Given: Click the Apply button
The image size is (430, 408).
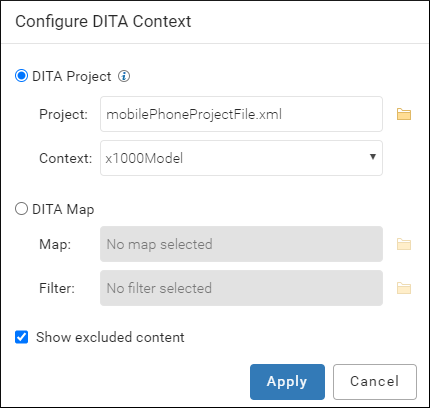Looking at the screenshot, I should pyautogui.click(x=287, y=382).
